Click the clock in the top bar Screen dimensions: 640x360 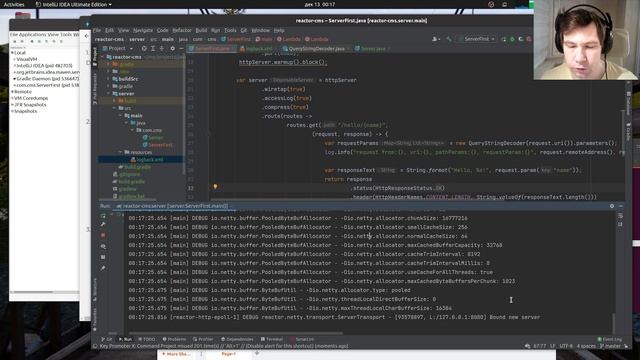click(320, 4)
